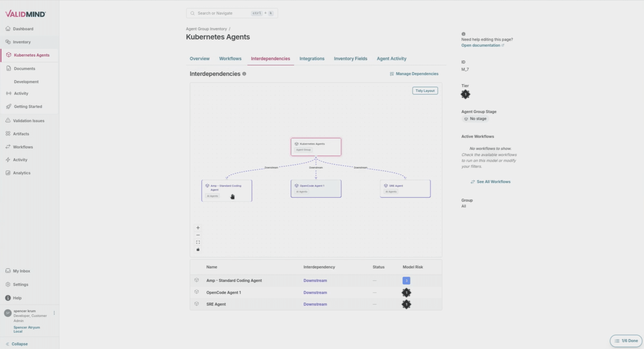The height and width of the screenshot is (349, 644).
Task: Fit the graph to view
Action: pos(198,242)
